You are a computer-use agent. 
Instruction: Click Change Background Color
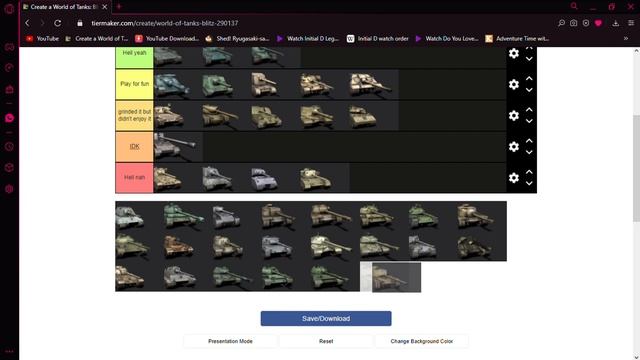(422, 341)
